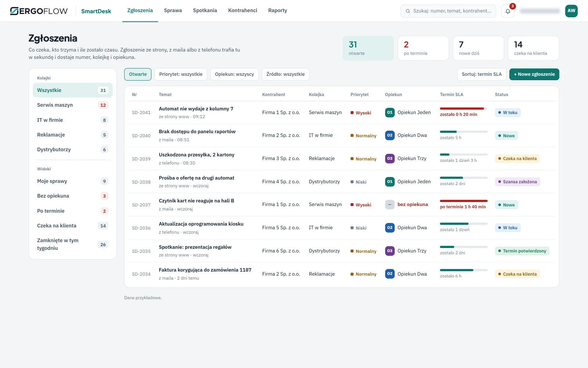Click the Wysoki priority in row SD-2041
This screenshot has height=368, width=588.
pos(361,113)
